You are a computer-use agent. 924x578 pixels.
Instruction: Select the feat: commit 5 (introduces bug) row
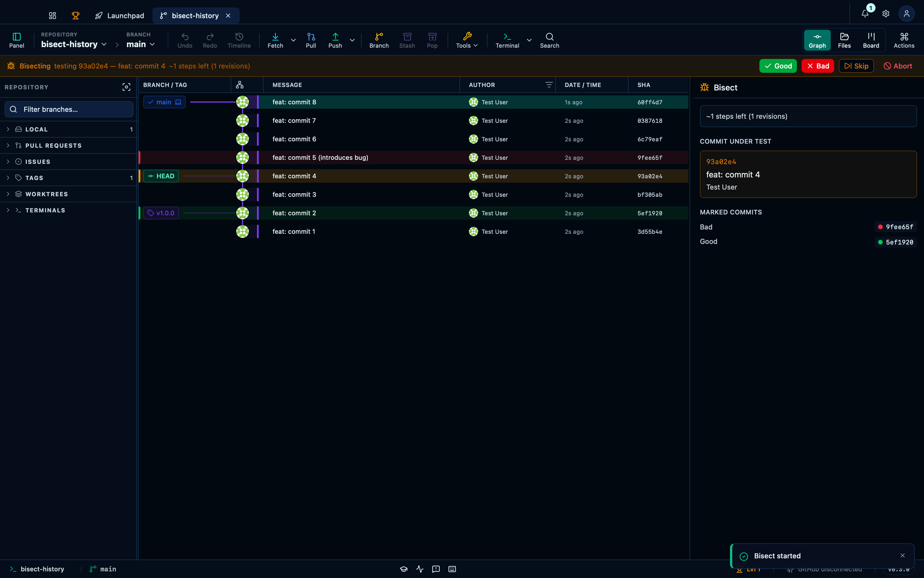pyautogui.click(x=413, y=158)
